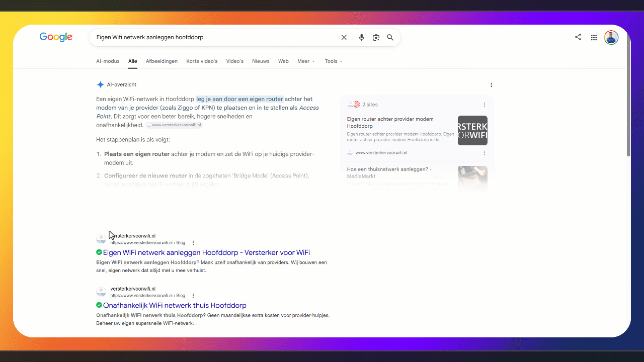This screenshot has height=362, width=644.
Task: Open the Google apps grid
Action: click(x=594, y=37)
